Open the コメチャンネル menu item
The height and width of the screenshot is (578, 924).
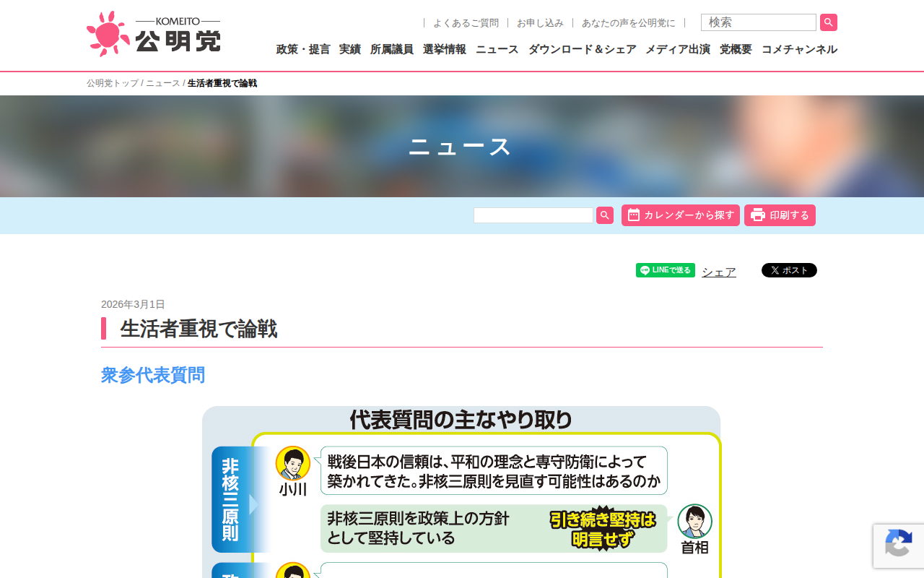pyautogui.click(x=799, y=49)
